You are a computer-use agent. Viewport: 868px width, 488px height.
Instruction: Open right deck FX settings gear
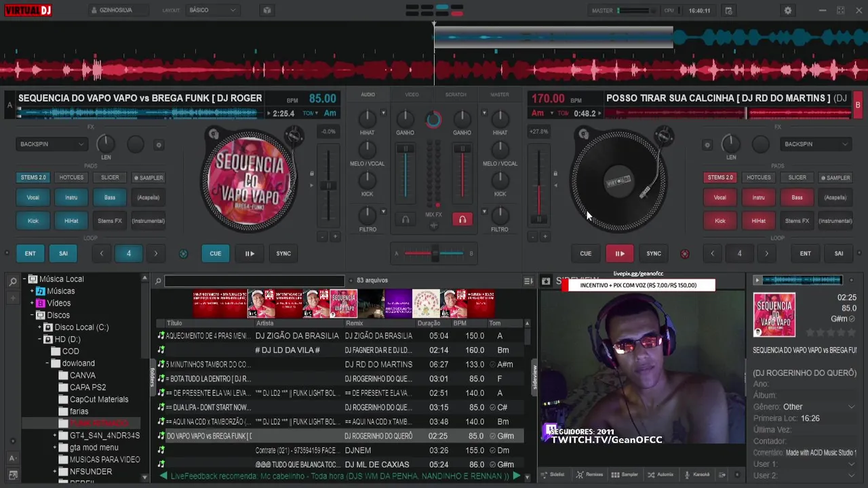click(x=707, y=144)
